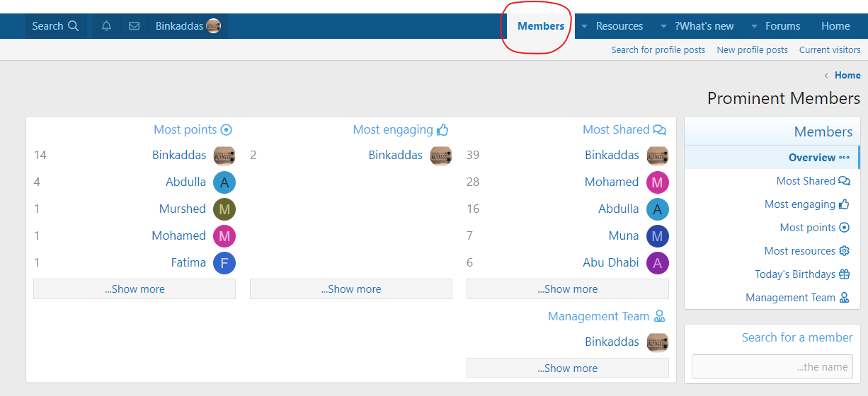The image size is (868, 396).
Task: Open the inbox envelope icon
Action: pyautogui.click(x=134, y=26)
